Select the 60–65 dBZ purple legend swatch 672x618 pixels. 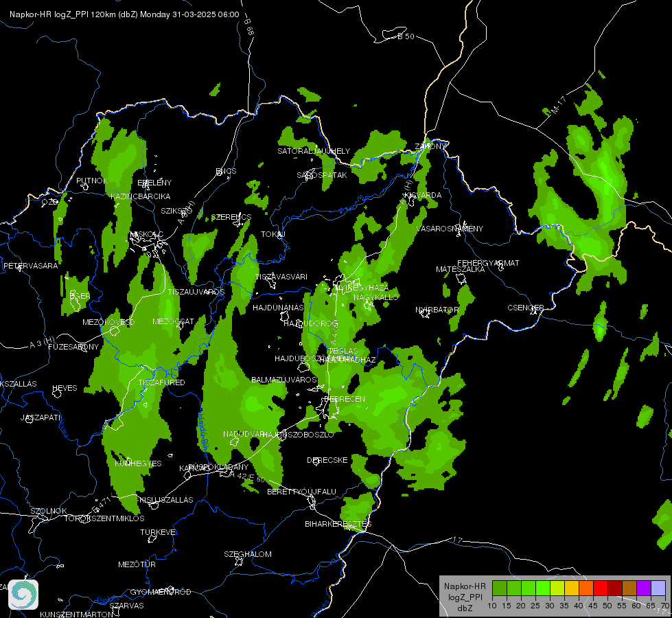tap(644, 588)
